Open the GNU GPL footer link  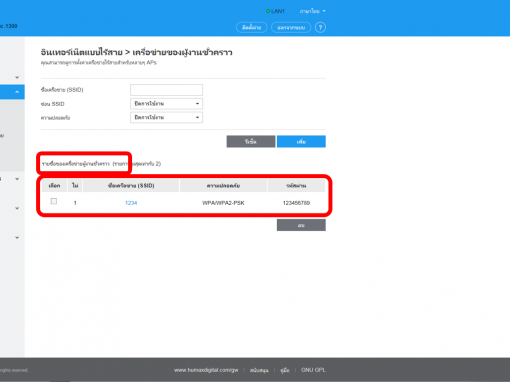[313, 370]
